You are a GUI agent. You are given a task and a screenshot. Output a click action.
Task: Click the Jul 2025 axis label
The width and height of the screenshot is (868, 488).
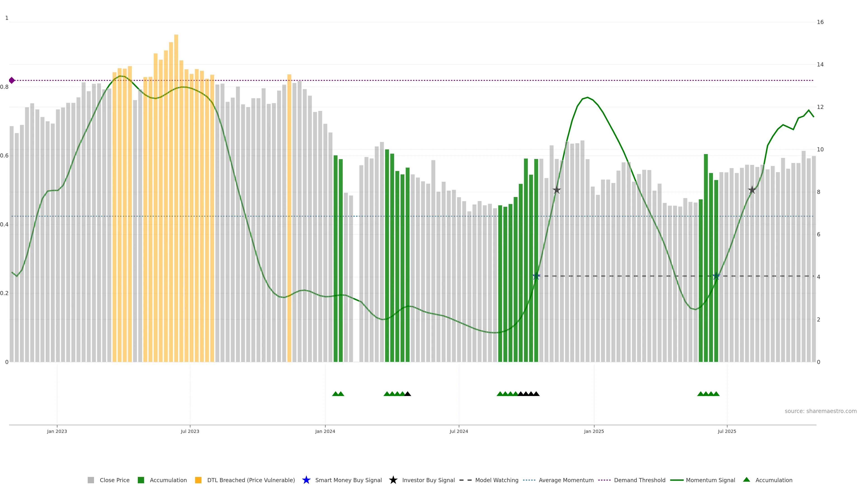[727, 431]
